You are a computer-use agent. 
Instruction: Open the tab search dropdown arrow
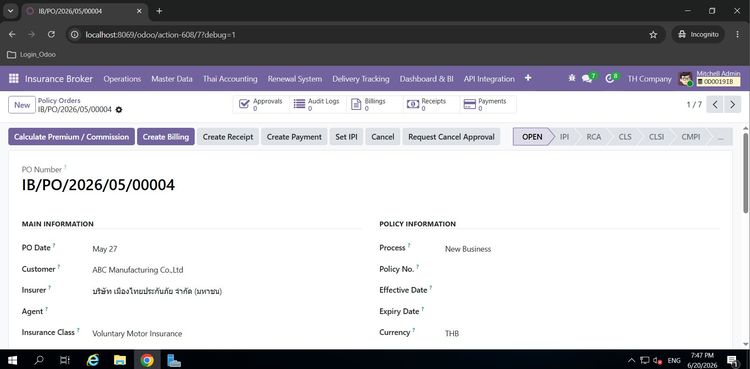coord(10,11)
